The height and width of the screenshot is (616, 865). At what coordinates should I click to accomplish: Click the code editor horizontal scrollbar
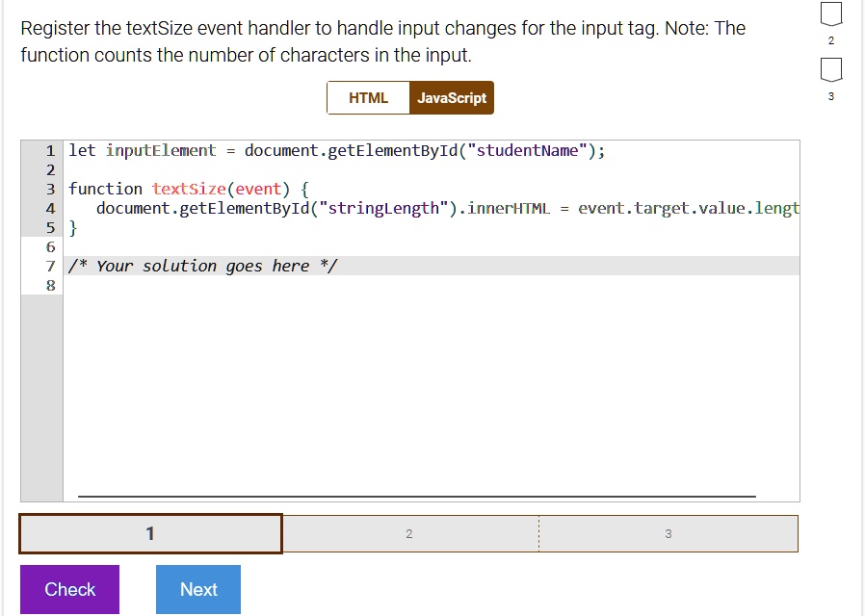pos(416,497)
